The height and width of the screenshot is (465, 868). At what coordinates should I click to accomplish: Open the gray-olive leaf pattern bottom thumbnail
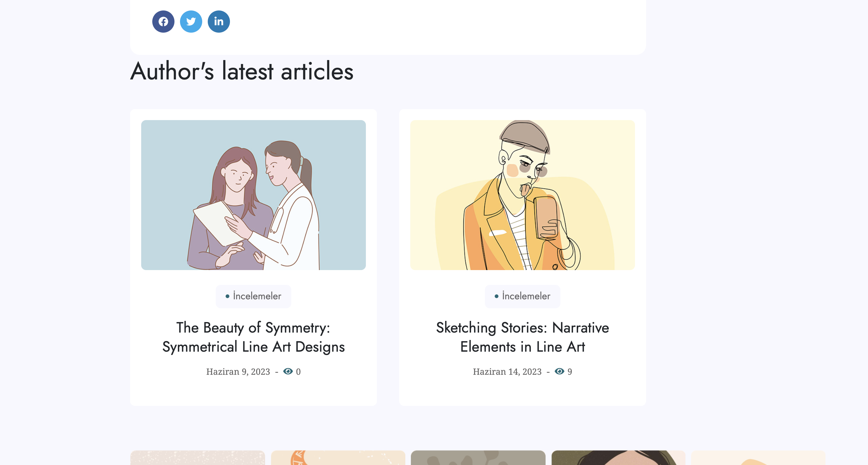point(478,458)
